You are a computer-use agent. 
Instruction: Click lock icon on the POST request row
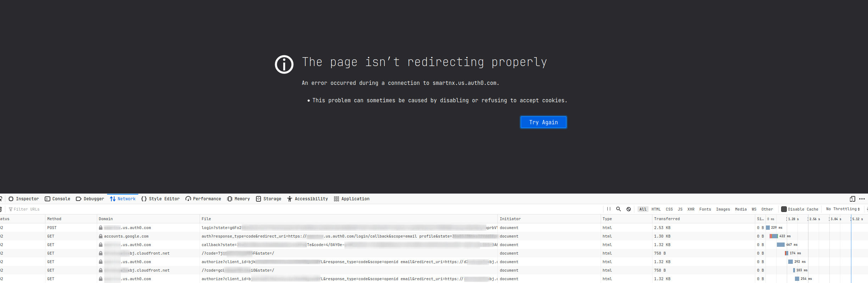[101, 228]
